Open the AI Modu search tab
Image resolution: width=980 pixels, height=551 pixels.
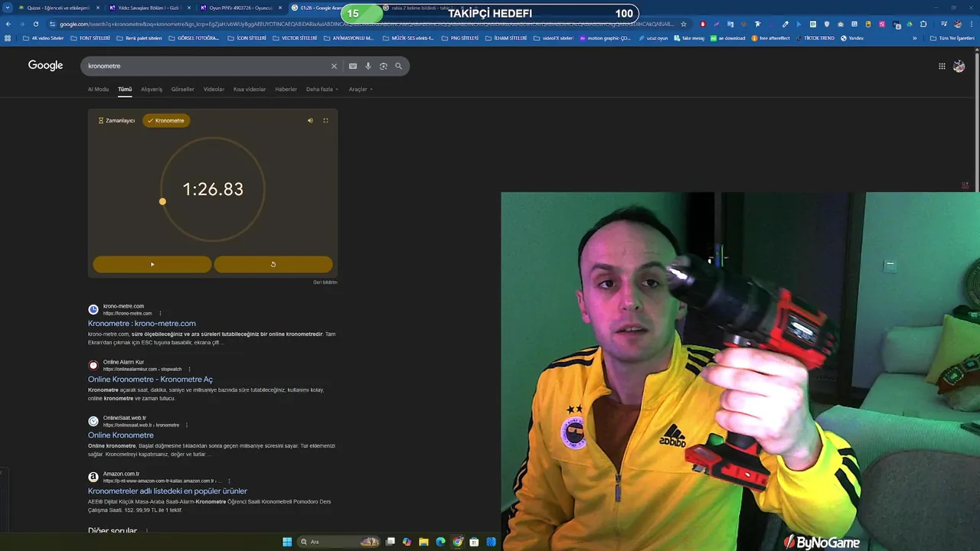point(98,89)
